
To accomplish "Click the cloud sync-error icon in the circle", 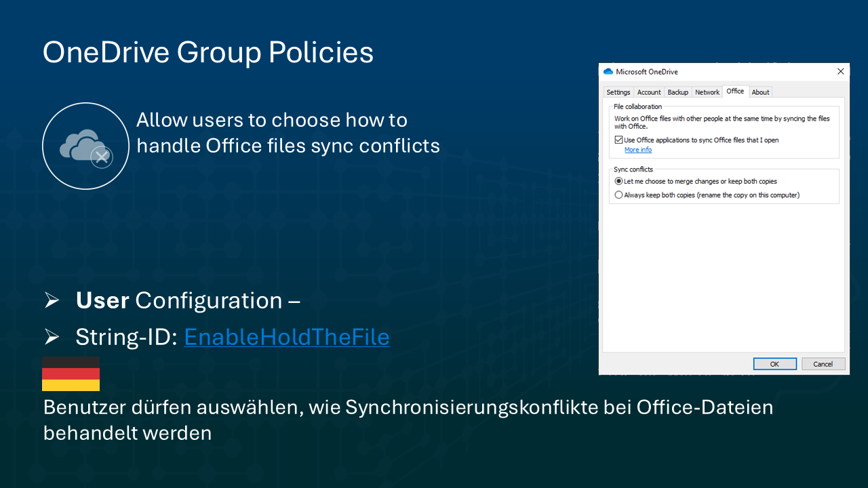I will [x=85, y=146].
